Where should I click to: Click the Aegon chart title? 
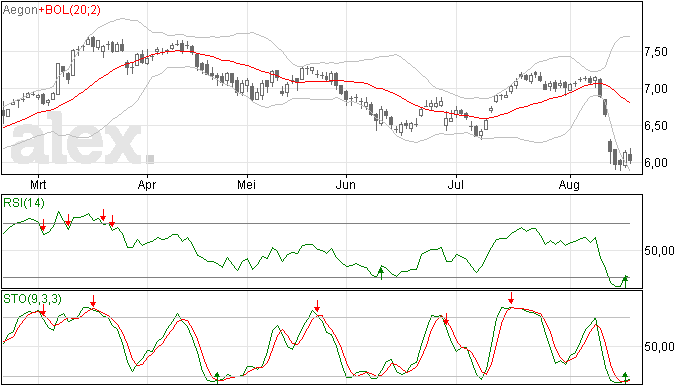click(20, 10)
